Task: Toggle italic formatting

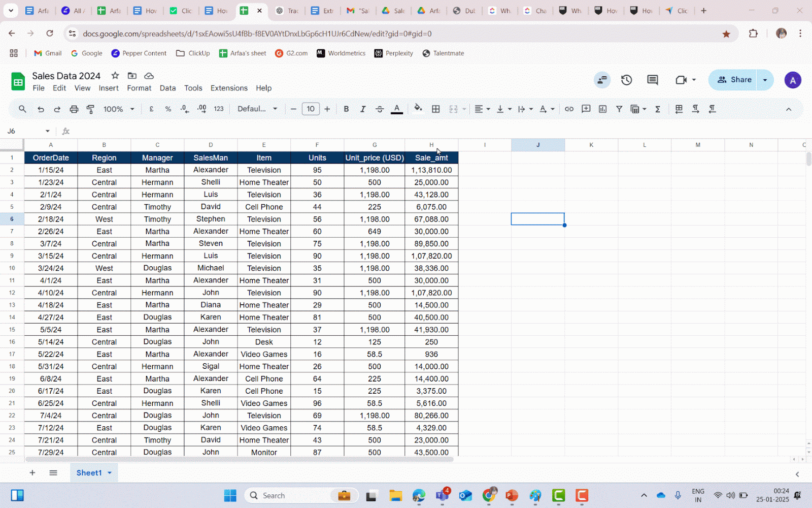Action: pos(363,109)
